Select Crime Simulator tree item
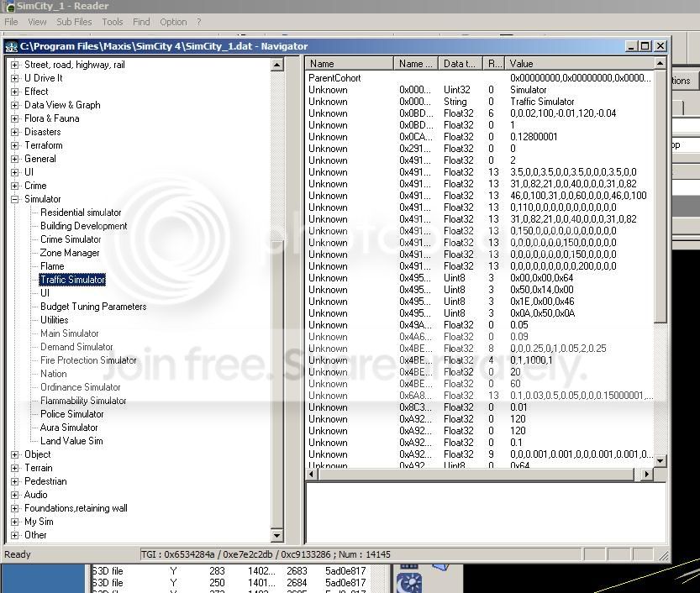Image resolution: width=700 pixels, height=593 pixels. 71,239
